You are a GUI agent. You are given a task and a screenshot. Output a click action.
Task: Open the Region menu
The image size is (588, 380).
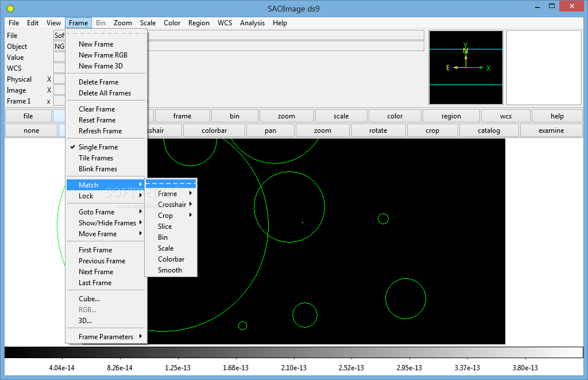pyautogui.click(x=199, y=23)
